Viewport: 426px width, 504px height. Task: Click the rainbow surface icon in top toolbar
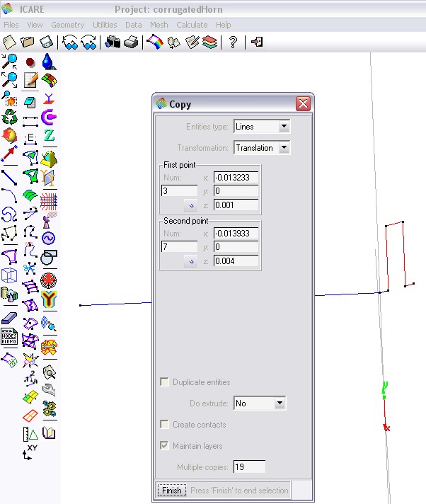[155, 42]
